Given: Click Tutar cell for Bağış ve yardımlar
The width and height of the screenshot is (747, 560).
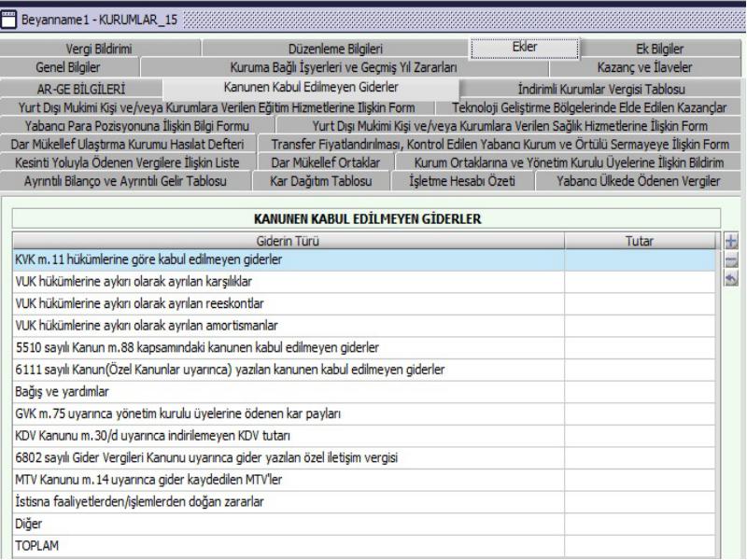Looking at the screenshot, I should (x=640, y=392).
